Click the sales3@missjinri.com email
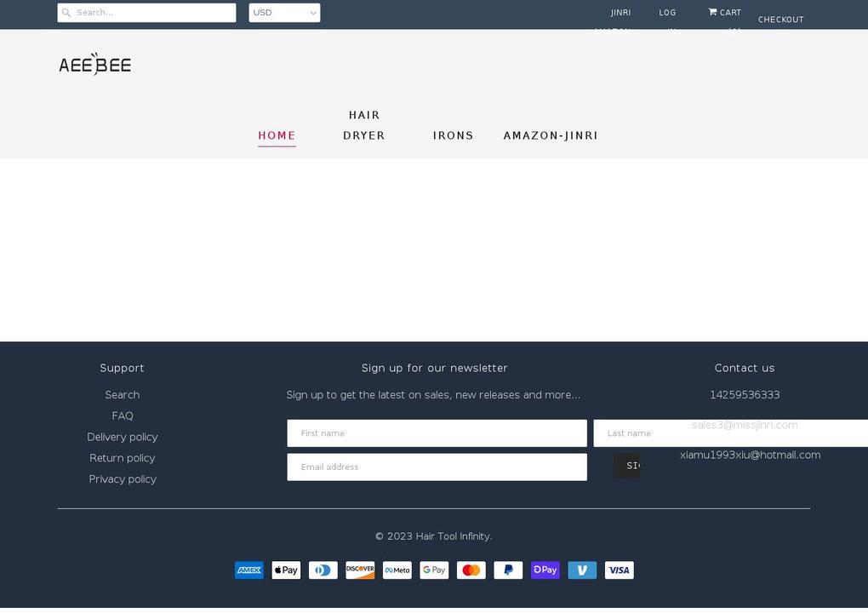 745,425
